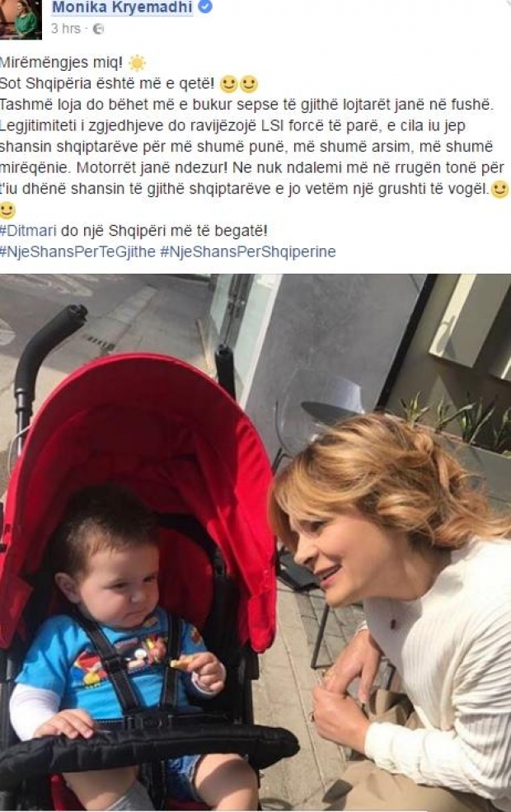Click the blue verified badge icon
This screenshot has height=812, width=511.
pyautogui.click(x=205, y=7)
